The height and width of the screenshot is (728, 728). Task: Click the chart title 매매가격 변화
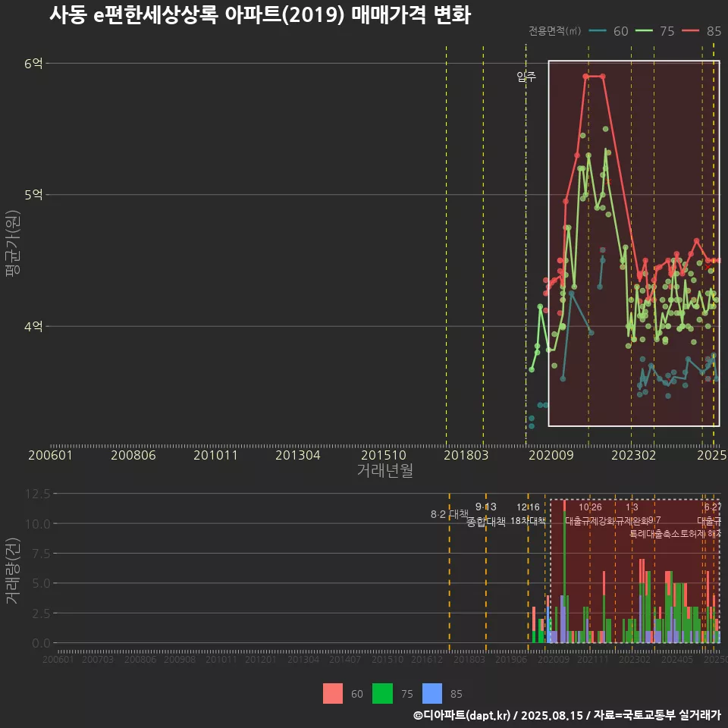pyautogui.click(x=411, y=15)
